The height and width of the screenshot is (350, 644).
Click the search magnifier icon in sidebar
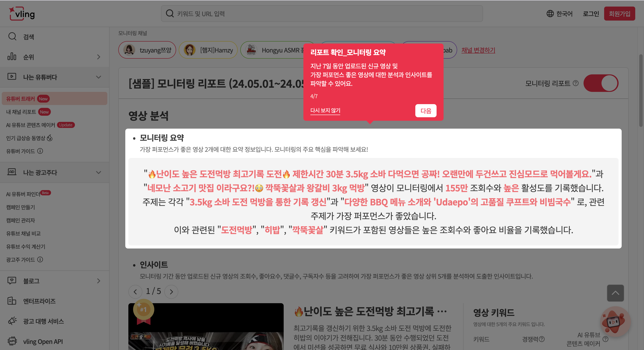click(12, 37)
